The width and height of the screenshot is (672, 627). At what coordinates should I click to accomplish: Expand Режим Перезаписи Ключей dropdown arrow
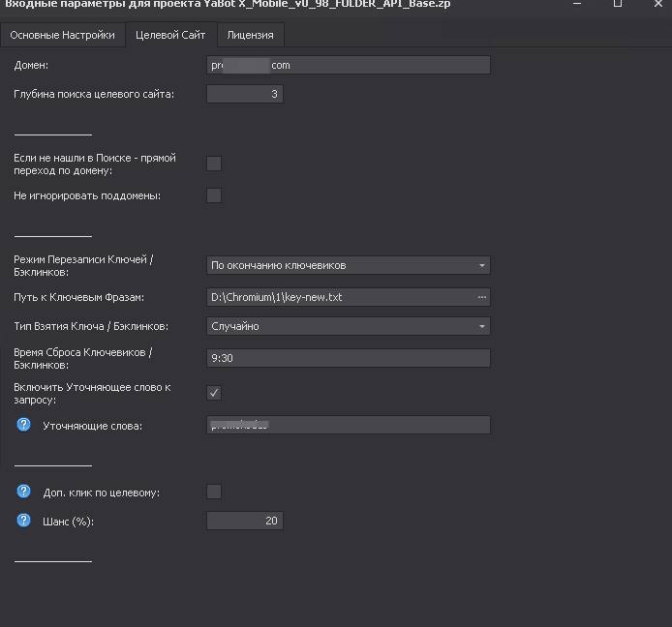coord(481,265)
